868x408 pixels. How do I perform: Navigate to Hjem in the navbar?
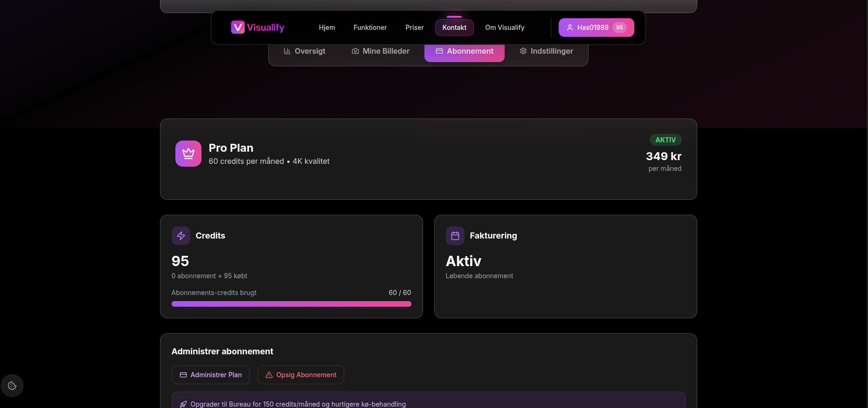click(326, 28)
